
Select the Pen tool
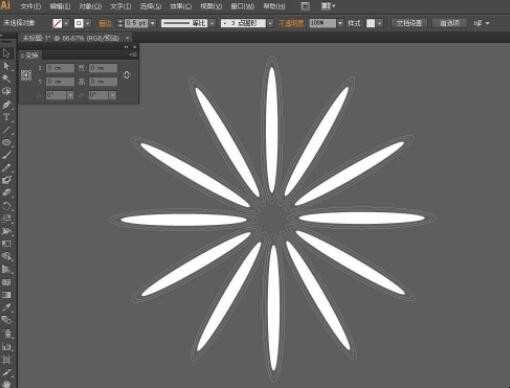click(6, 105)
